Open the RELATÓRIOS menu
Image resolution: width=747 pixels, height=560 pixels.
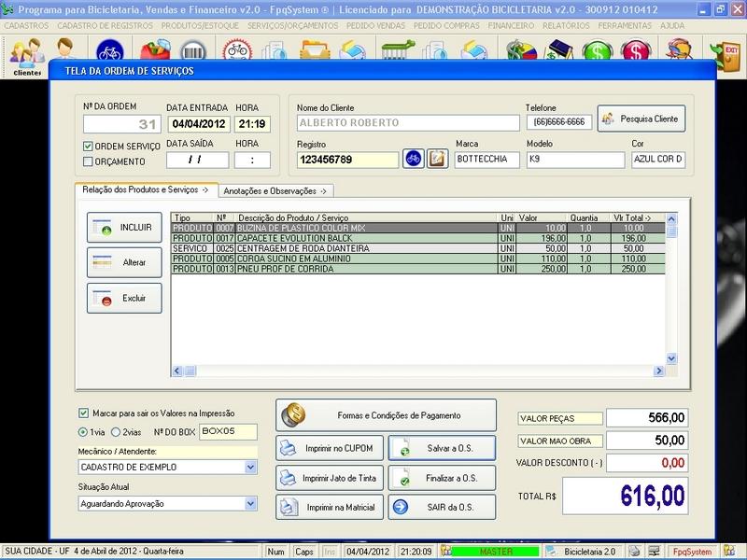[x=566, y=25]
